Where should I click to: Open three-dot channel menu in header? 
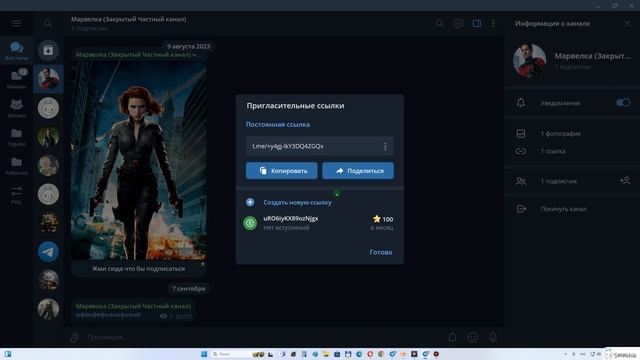click(x=493, y=23)
